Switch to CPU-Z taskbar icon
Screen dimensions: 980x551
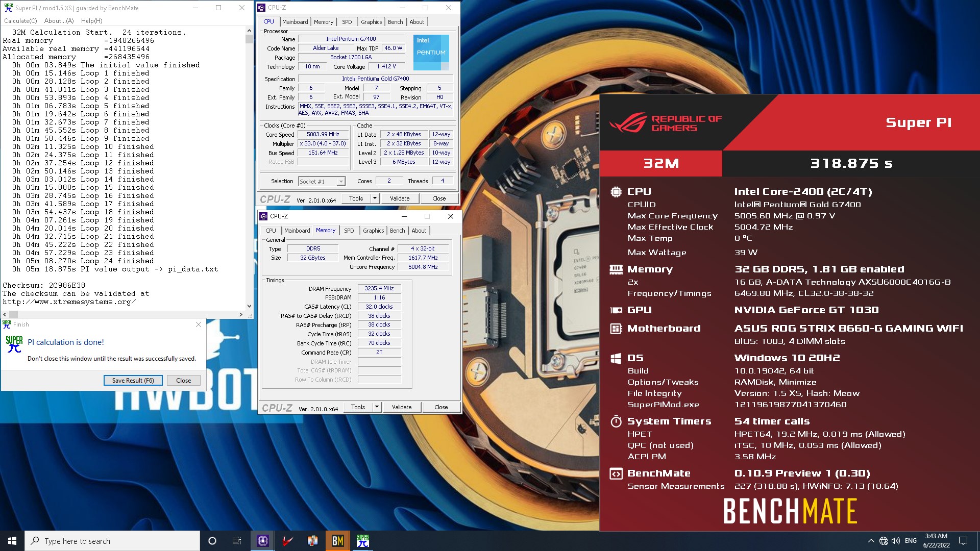[263, 541]
